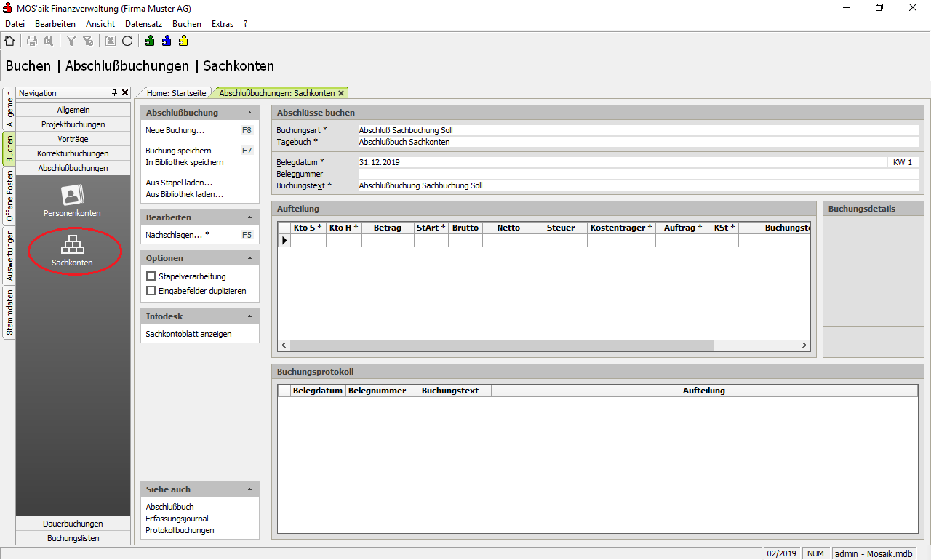
Task: Switch to Home: Startseite tab
Action: pyautogui.click(x=176, y=93)
